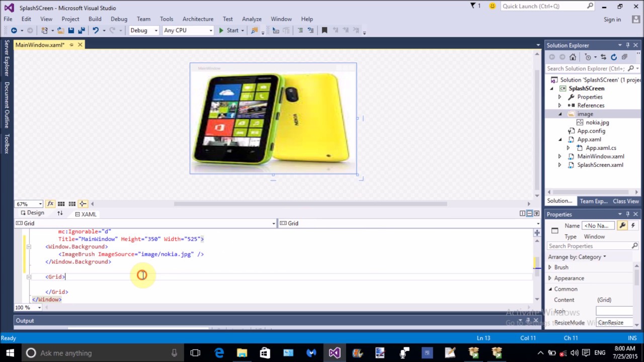Expand the Brush category in Properties
The image size is (644, 362).
click(549, 267)
